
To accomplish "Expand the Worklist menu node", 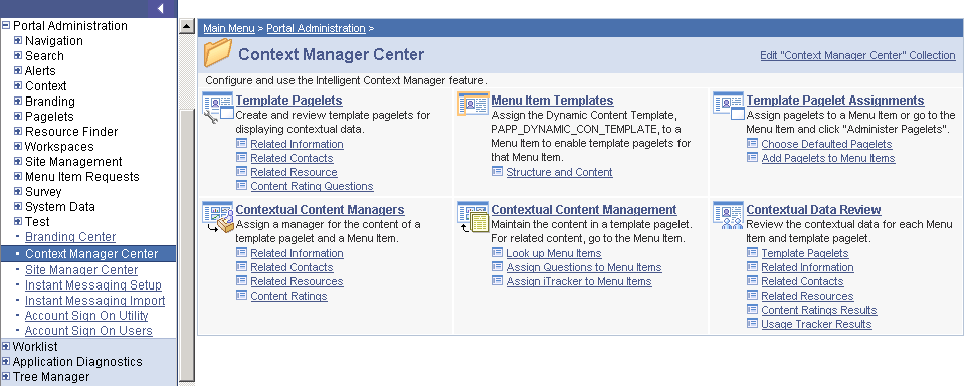I will click(x=6, y=346).
